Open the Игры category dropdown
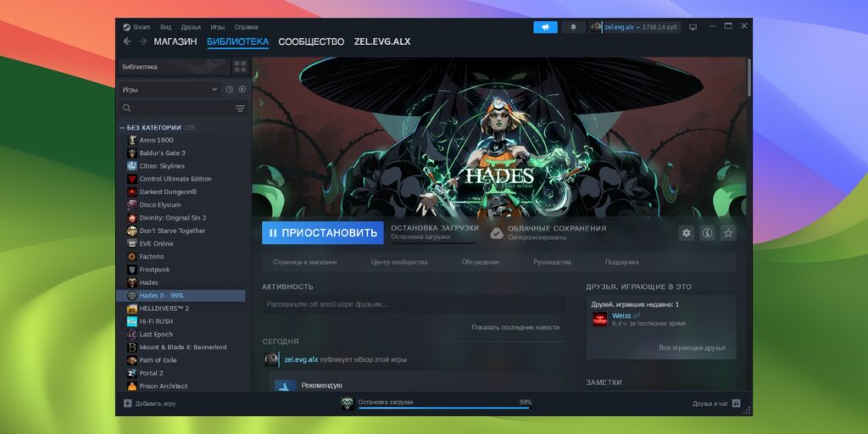 click(170, 90)
